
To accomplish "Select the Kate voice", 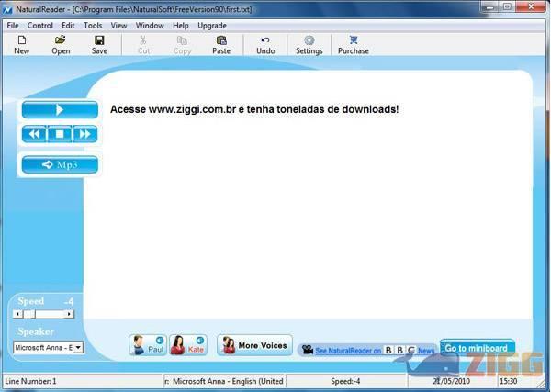I will click(188, 345).
